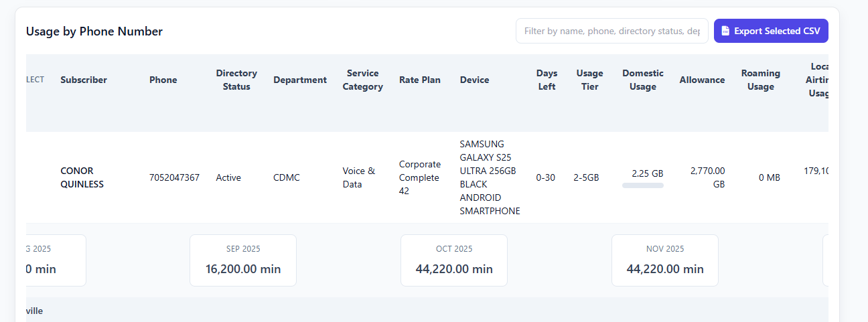
Task: Click the Days Left column header
Action: click(x=547, y=80)
